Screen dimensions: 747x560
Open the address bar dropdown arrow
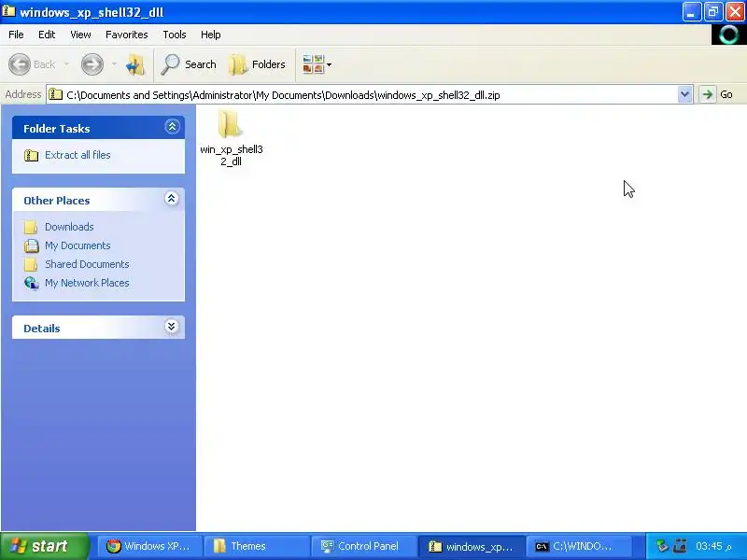[x=685, y=94]
